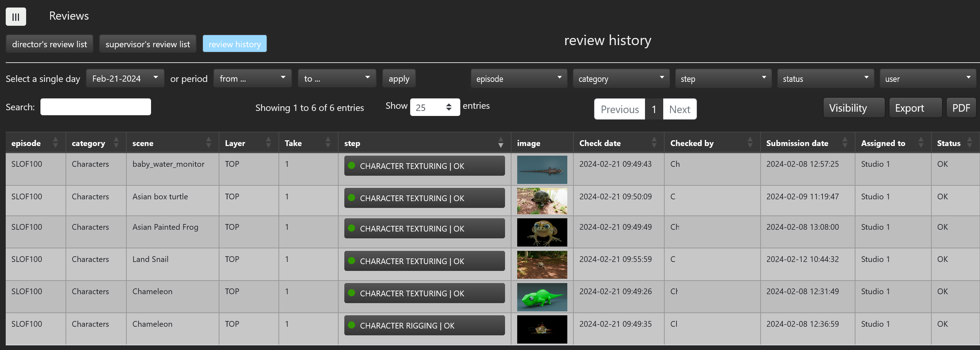Sort by Check date column arrows
The image size is (980, 350).
point(654,143)
